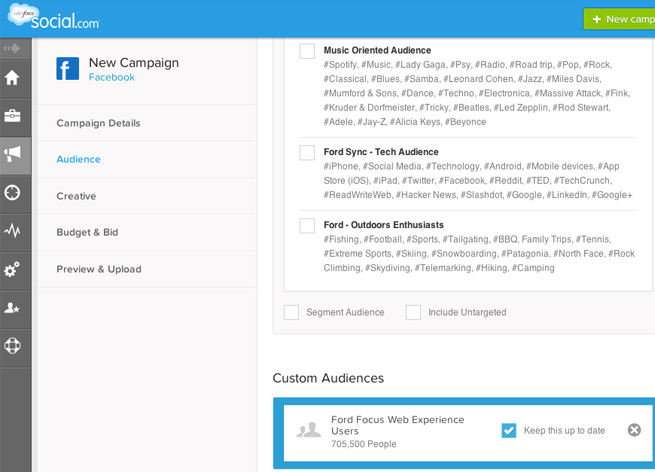Open lifebuoy help icon in sidebar
655x472 pixels.
[12, 345]
